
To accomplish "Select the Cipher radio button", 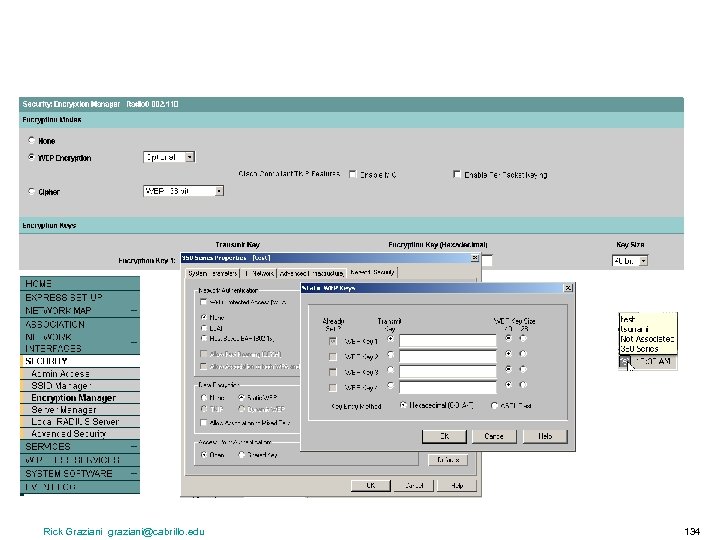I will point(31,191).
